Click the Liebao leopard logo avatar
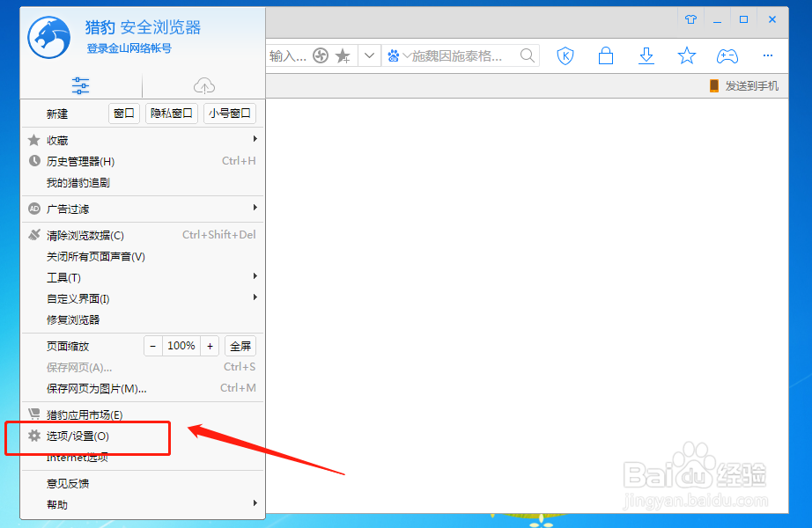Image resolution: width=812 pixels, height=528 pixels. coord(49,37)
